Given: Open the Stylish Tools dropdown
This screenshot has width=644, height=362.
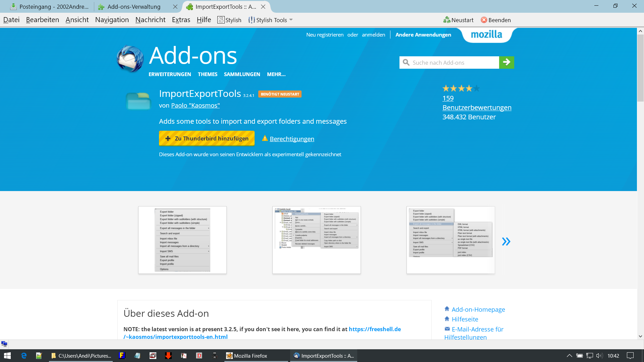Looking at the screenshot, I should pyautogui.click(x=291, y=20).
